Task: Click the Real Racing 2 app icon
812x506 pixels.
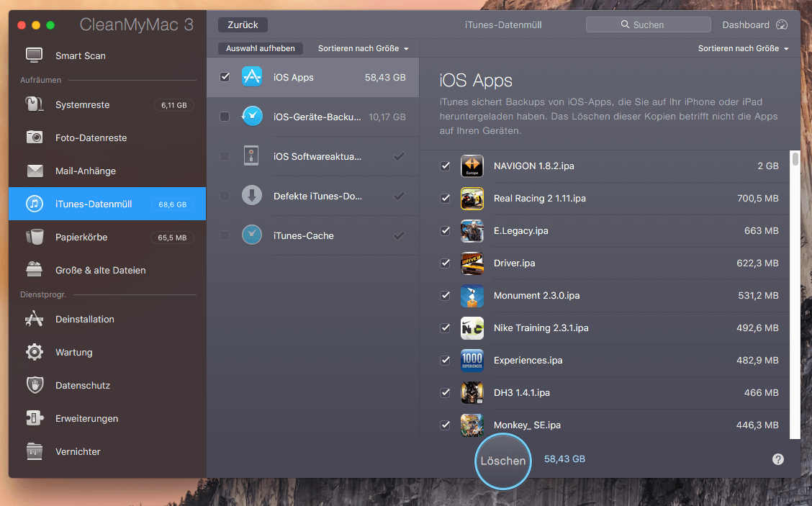Action: tap(472, 199)
